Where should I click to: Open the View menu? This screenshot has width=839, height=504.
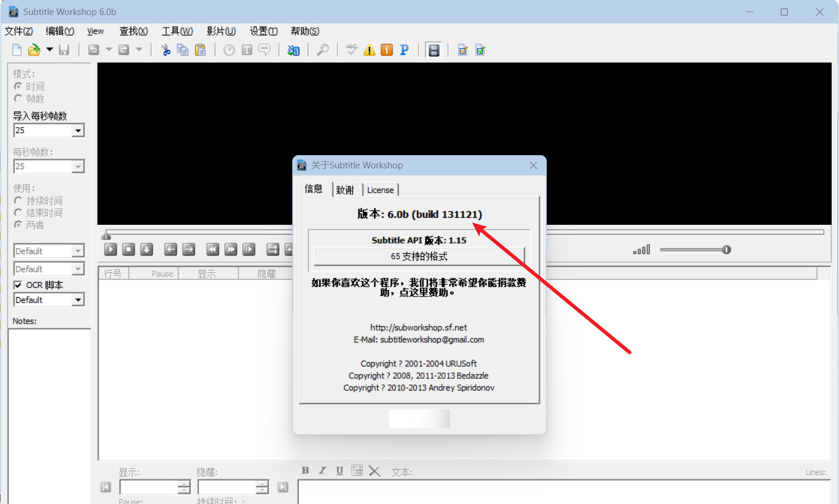[x=95, y=31]
